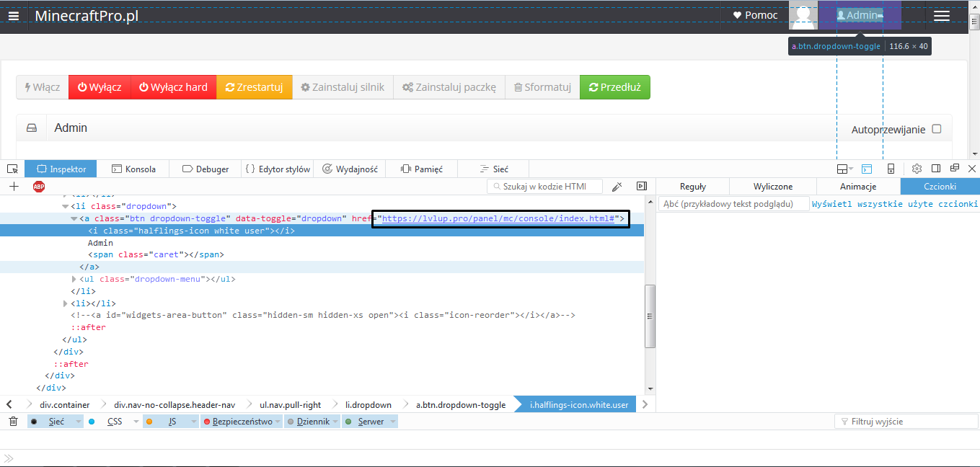Open devtools settings gear icon

click(917, 169)
